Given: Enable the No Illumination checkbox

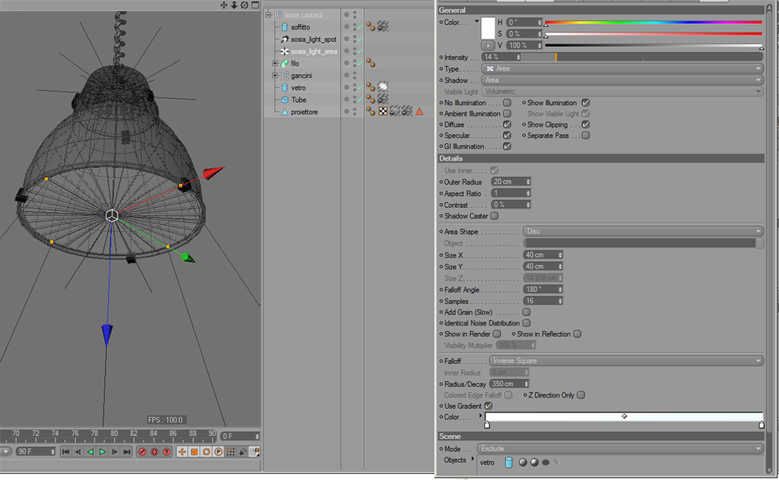Looking at the screenshot, I should (x=507, y=102).
